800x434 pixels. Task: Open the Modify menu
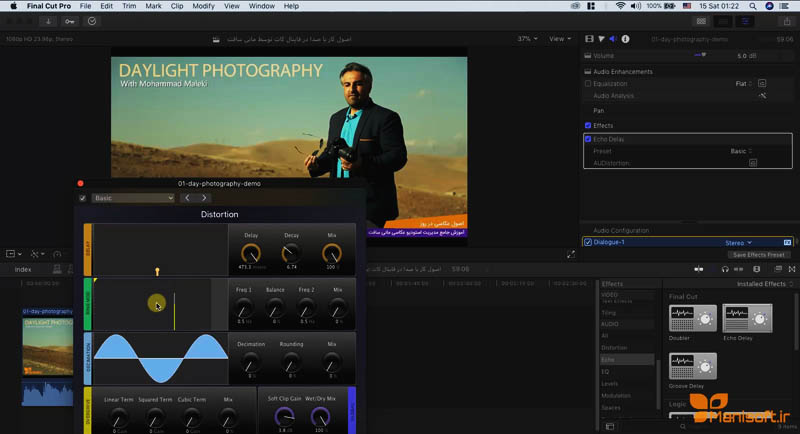click(x=203, y=6)
